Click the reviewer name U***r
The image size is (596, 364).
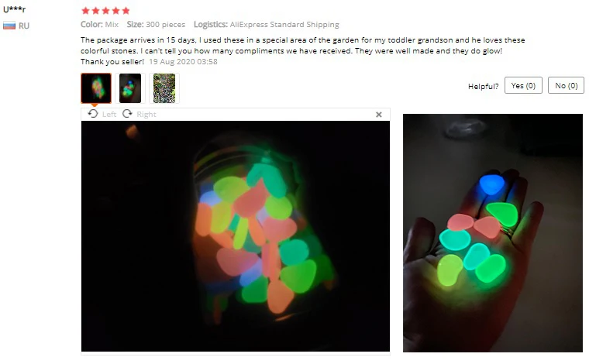tap(15, 9)
